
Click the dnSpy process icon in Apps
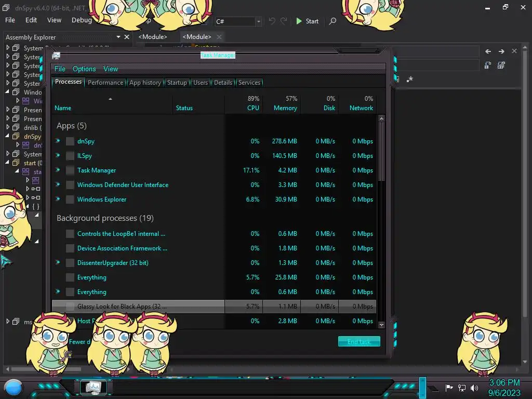click(x=70, y=141)
